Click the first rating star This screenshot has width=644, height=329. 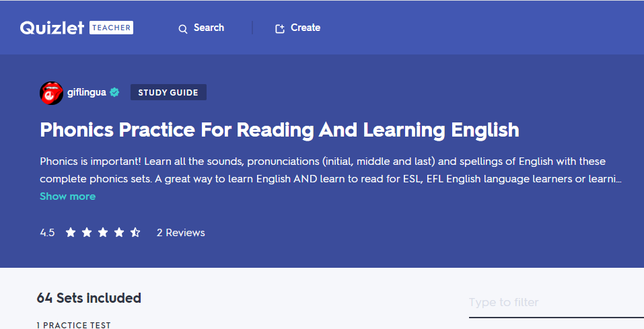71,233
